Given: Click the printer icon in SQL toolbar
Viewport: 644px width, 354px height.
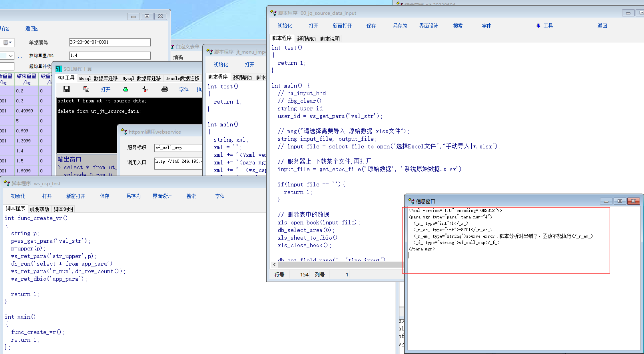Looking at the screenshot, I should [x=165, y=89].
